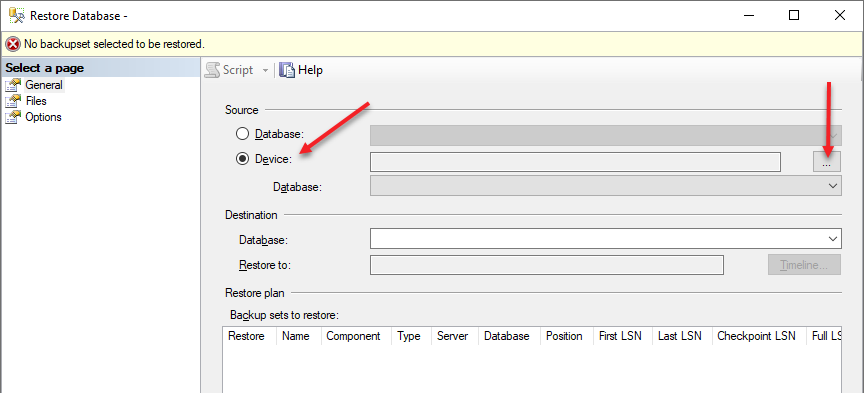Open the Options page
This screenshot has width=864, height=393.
pos(43,117)
